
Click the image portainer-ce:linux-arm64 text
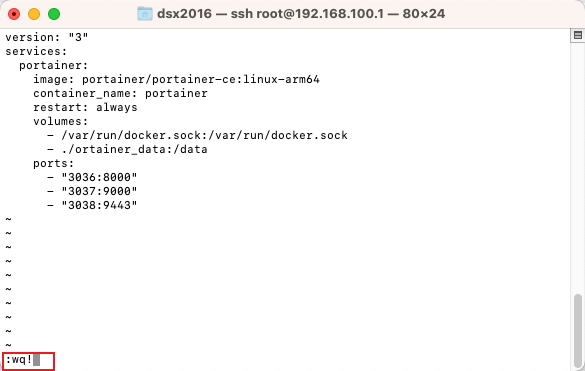pyautogui.click(x=176, y=79)
